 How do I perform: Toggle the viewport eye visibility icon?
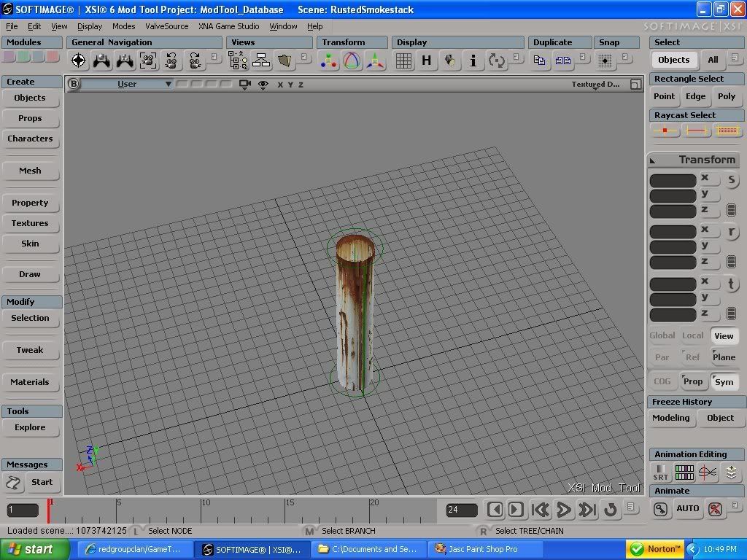coord(263,85)
